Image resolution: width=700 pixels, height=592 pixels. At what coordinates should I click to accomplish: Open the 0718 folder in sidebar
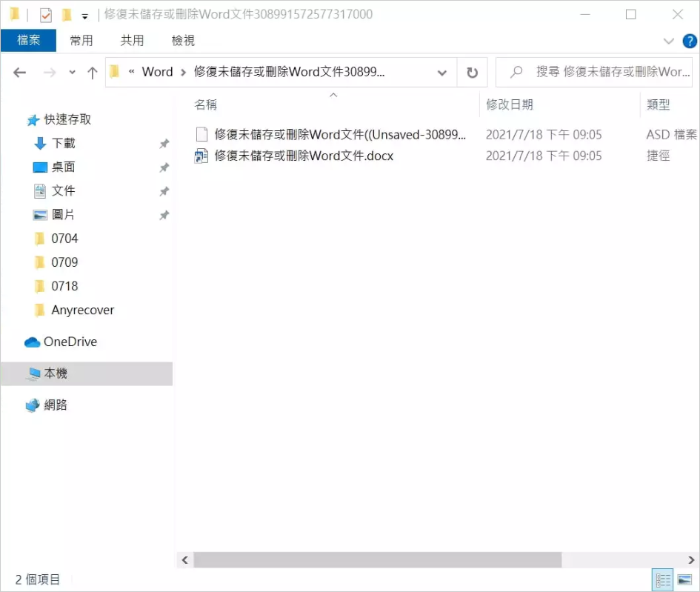coord(64,286)
